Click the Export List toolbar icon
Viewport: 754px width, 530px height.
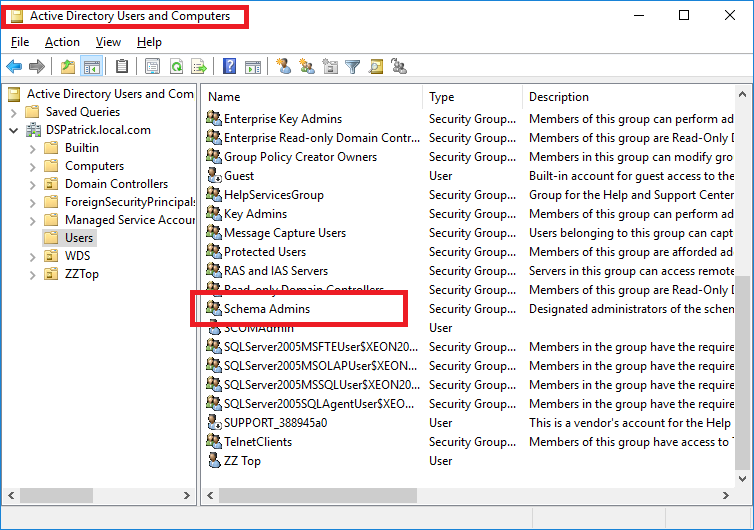click(x=199, y=66)
